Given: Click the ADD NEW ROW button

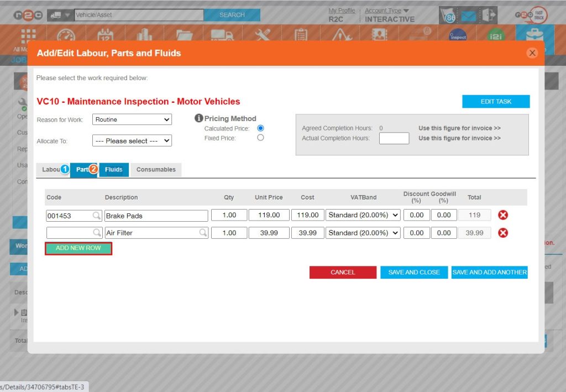Looking at the screenshot, I should [x=78, y=249].
